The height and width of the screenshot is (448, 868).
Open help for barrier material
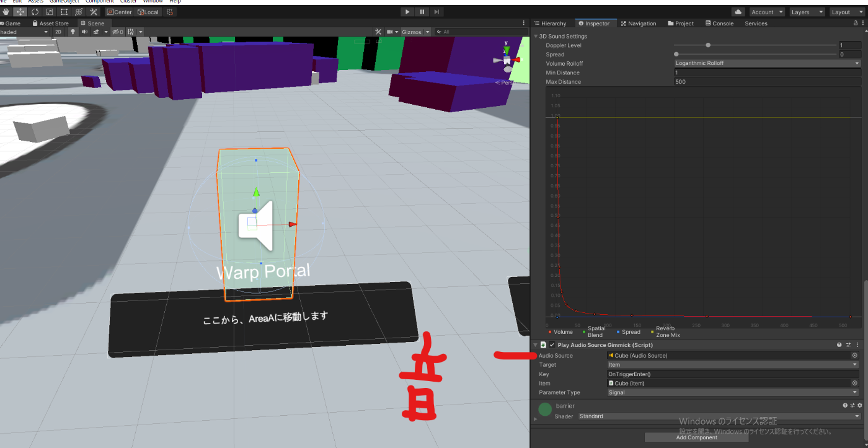click(844, 405)
